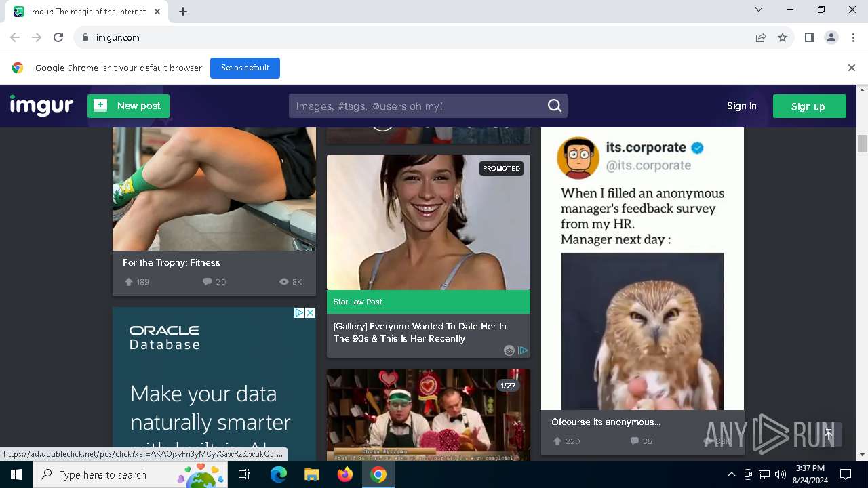The width and height of the screenshot is (868, 488).
Task: Go back using browser back arrow
Action: tap(15, 37)
